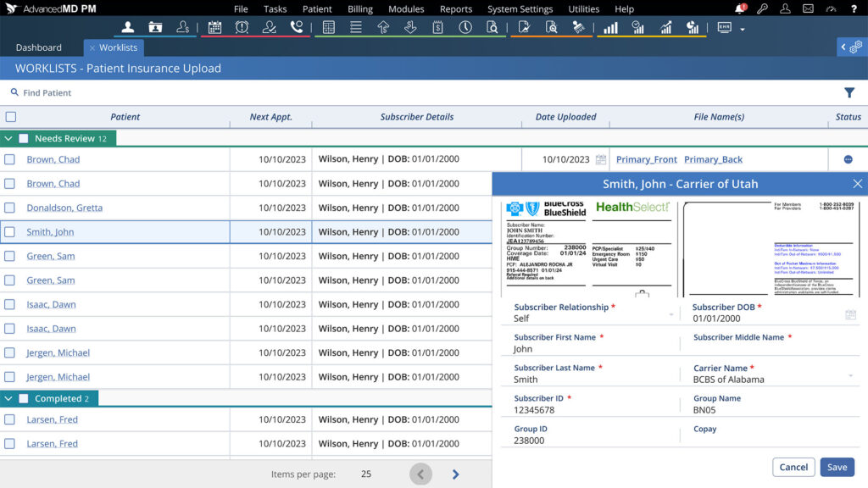
Task: Tick the select-all checkbox in table header
Action: 10,117
